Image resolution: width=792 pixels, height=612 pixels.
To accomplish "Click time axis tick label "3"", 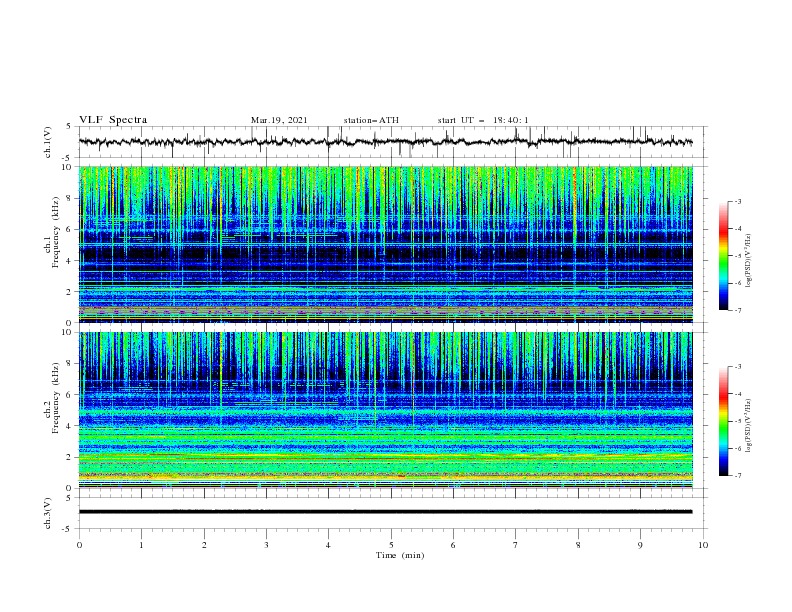I will tap(266, 545).
